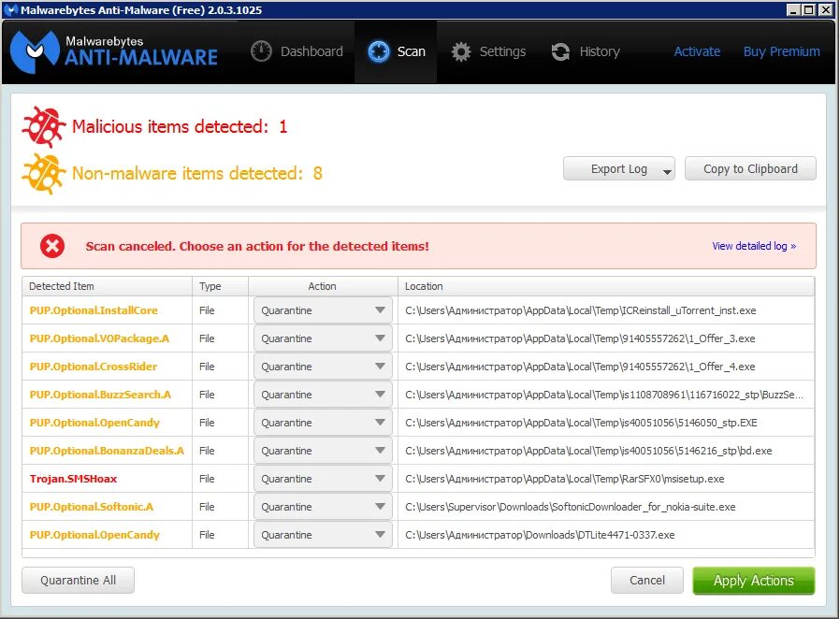Click the Quarantine All button
The width and height of the screenshot is (840, 619).
point(79,581)
